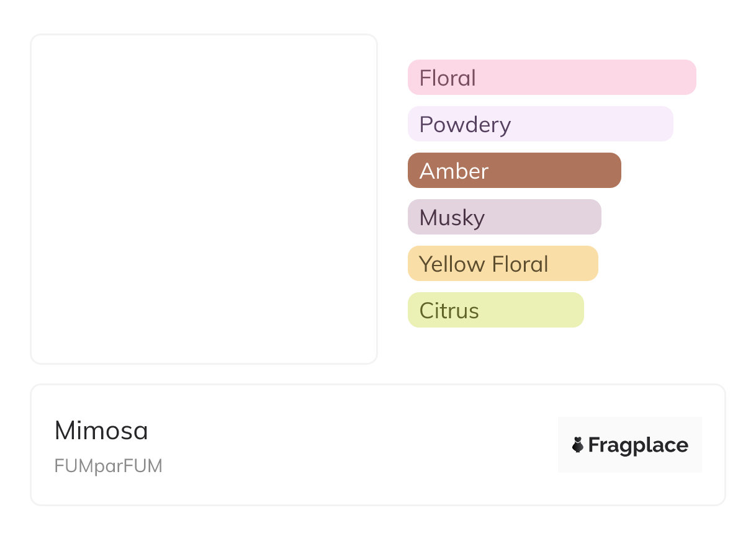Image resolution: width=756 pixels, height=536 pixels.
Task: Click the white Amber text label
Action: point(454,171)
